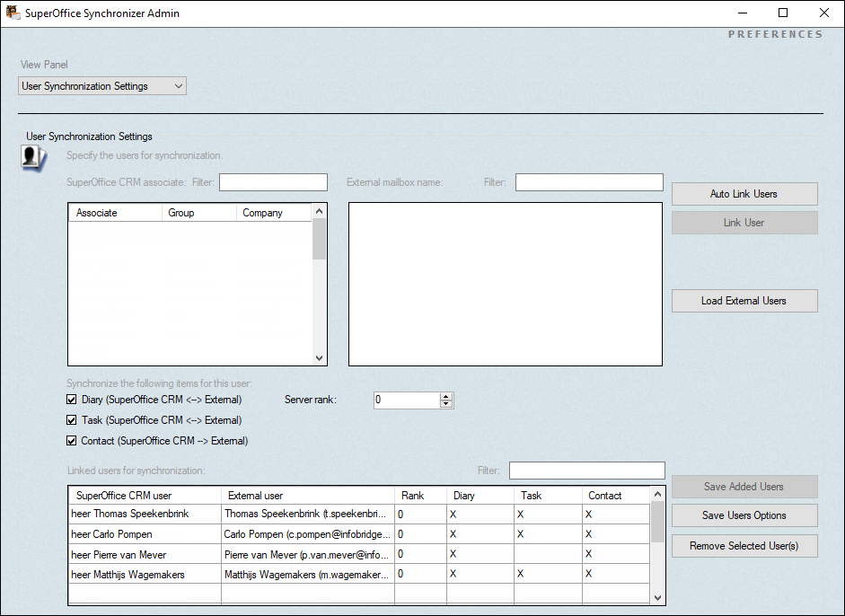Open the View Panel dropdown
This screenshot has height=616, width=845.
point(102,86)
